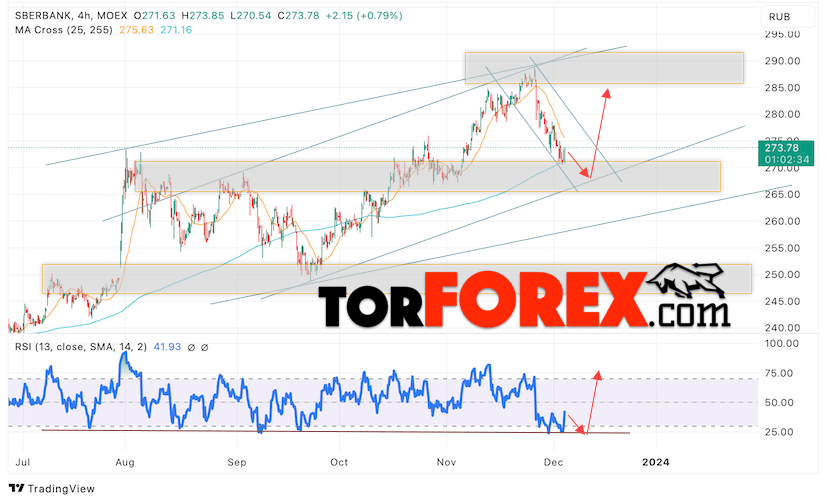
Task: Click the 250.00 price scale label
Action: pyautogui.click(x=783, y=275)
